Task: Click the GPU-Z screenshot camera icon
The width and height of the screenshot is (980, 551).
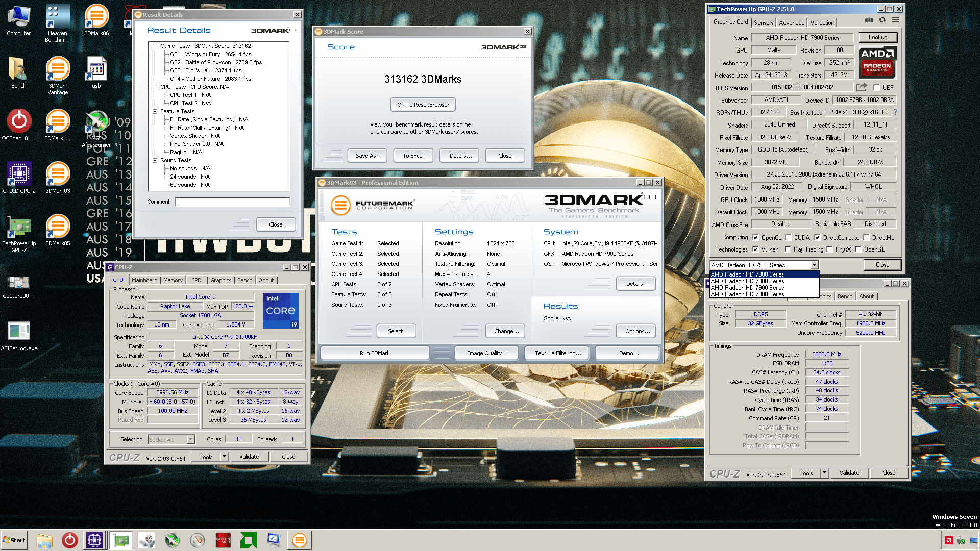Action: (869, 20)
